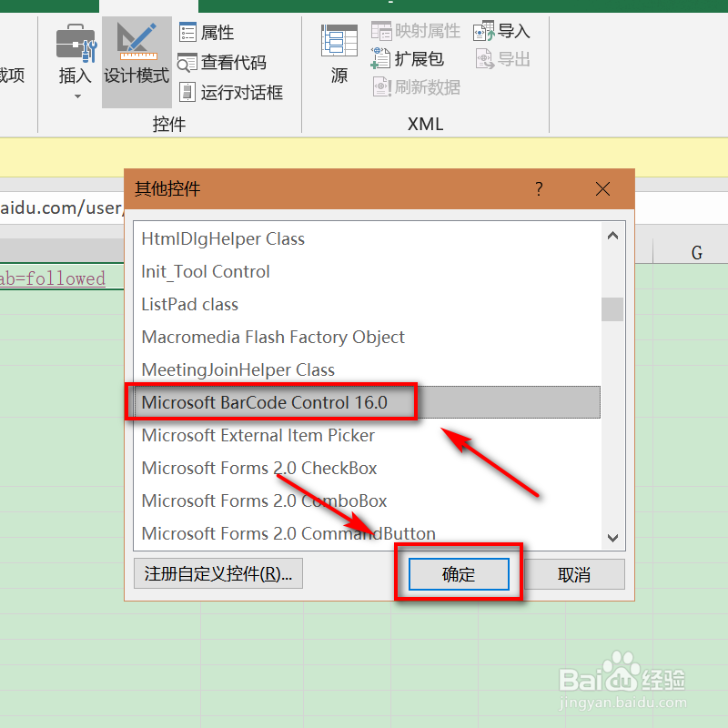The image size is (728, 728).
Task: Open control Properties (属性)
Action: click(207, 33)
